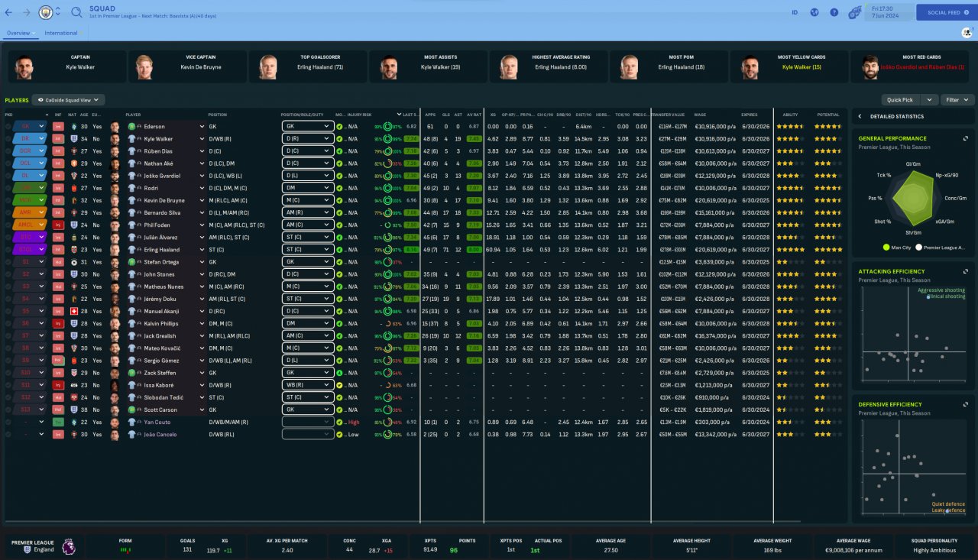Image resolution: width=978 pixels, height=560 pixels.
Task: Click Rúben Dias's green last-5 rating bar
Action: [412, 151]
